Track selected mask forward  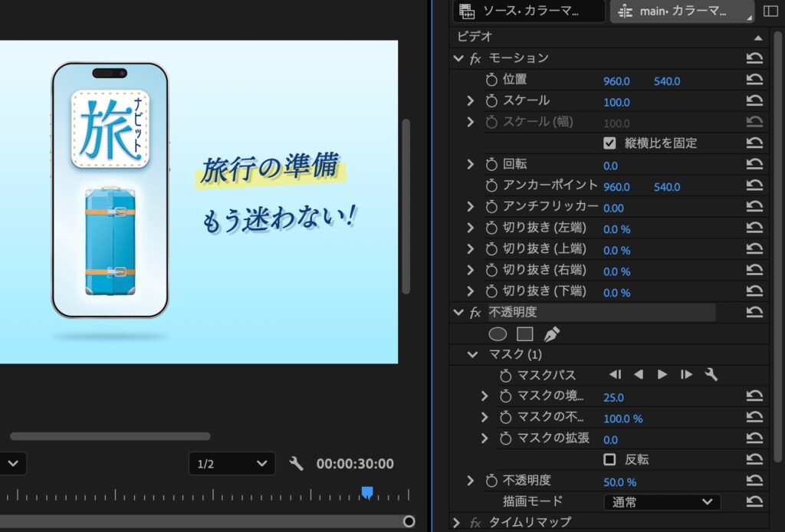(x=662, y=375)
